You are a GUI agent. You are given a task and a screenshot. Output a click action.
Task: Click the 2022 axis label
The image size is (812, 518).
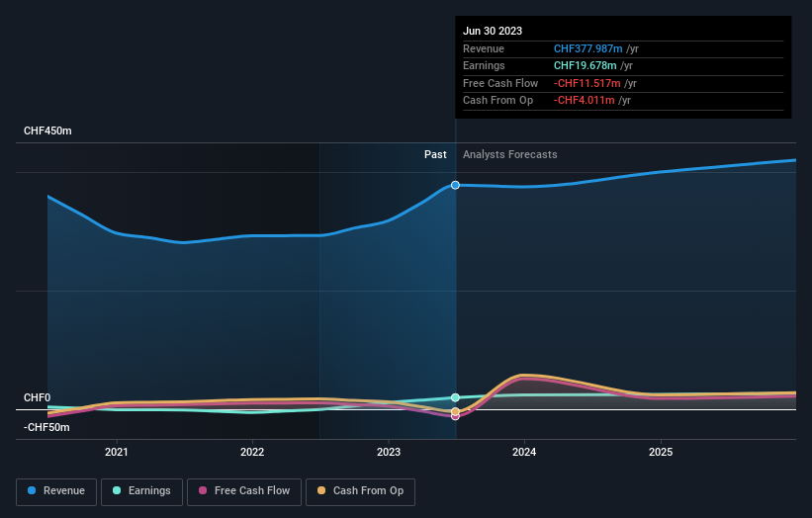pyautogui.click(x=252, y=452)
